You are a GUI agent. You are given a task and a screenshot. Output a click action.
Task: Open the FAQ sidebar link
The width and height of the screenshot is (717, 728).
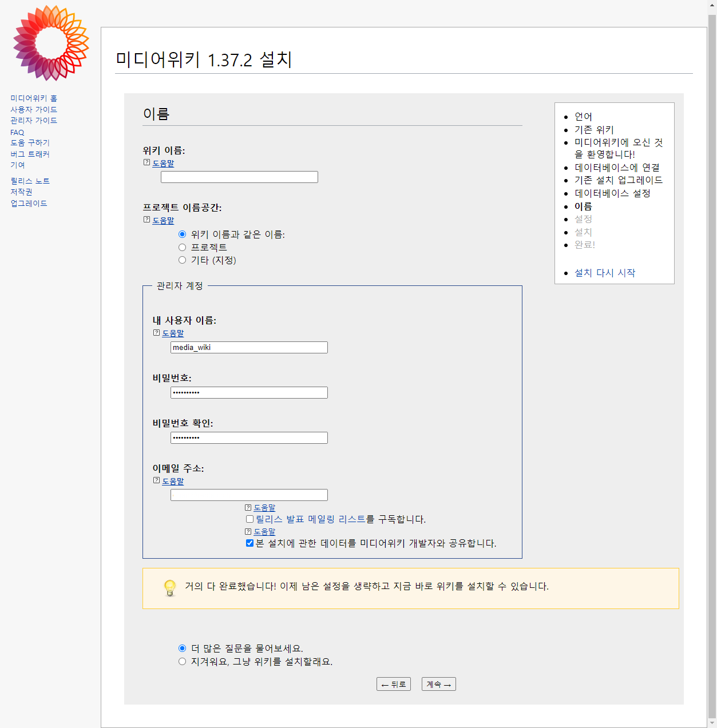17,132
